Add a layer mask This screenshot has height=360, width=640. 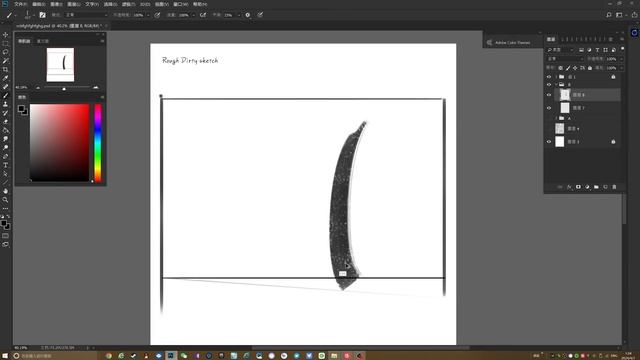[578, 187]
